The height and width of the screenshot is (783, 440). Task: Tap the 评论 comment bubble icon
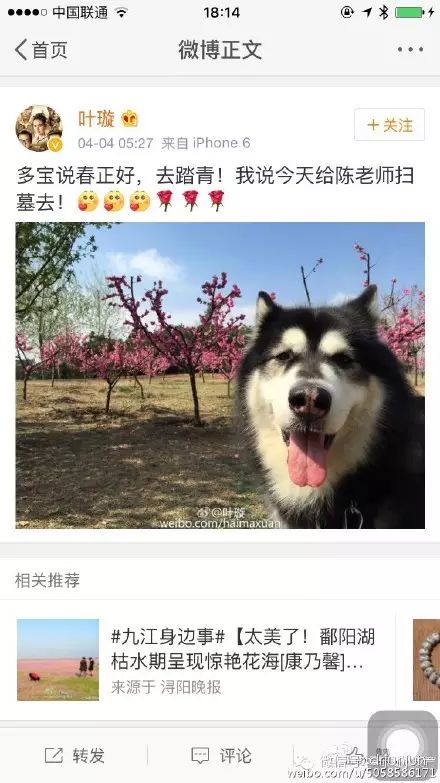tap(200, 755)
